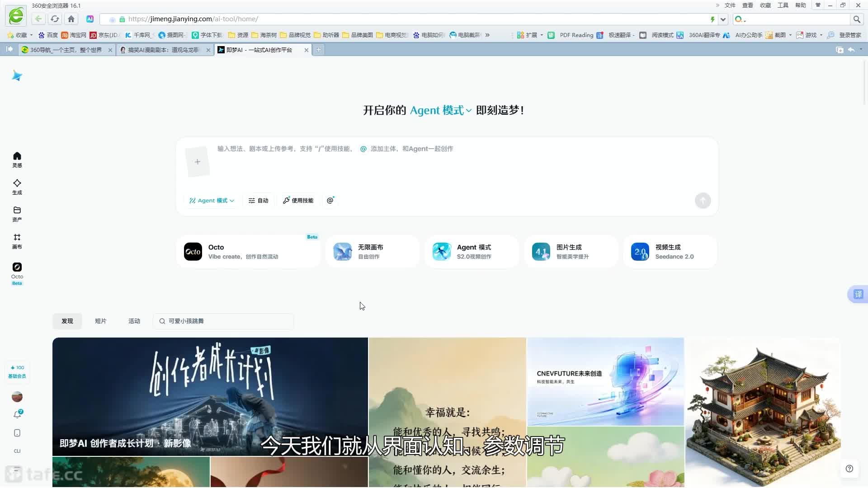Click the @ add subject icon
The image size is (868, 488).
pos(330,200)
